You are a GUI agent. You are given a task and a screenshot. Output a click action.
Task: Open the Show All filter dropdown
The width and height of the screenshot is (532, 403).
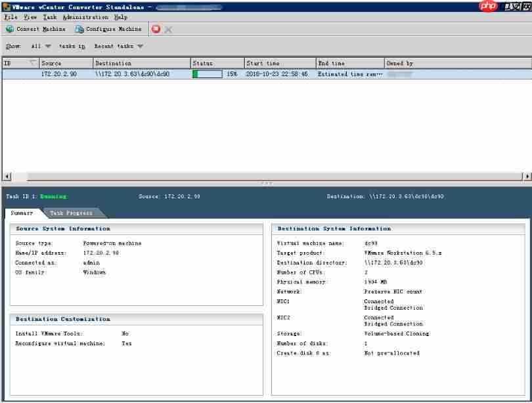(48, 47)
